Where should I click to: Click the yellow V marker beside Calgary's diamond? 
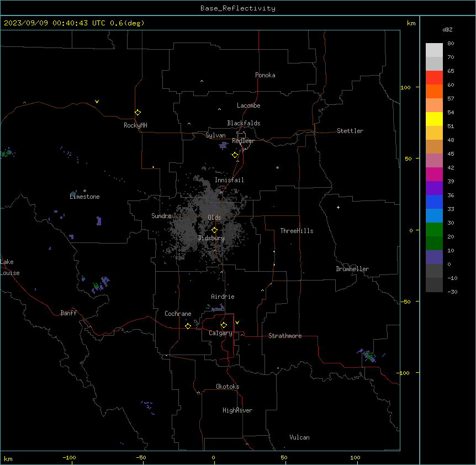pyautogui.click(x=237, y=323)
